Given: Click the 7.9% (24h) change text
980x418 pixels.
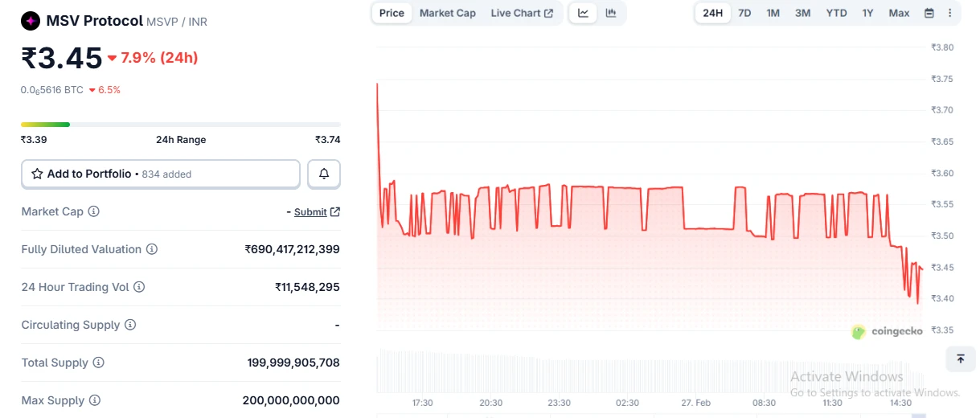Looking at the screenshot, I should [159, 58].
